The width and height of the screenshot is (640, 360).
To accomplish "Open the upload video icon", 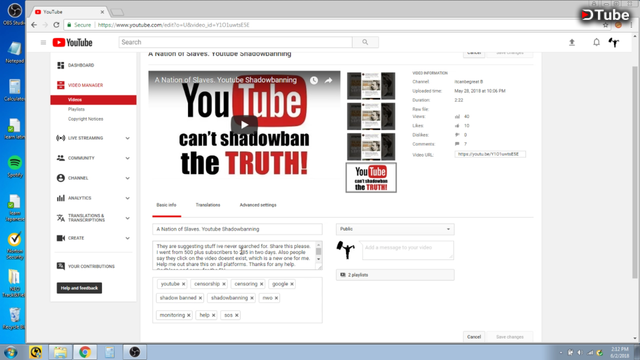I will tap(572, 42).
